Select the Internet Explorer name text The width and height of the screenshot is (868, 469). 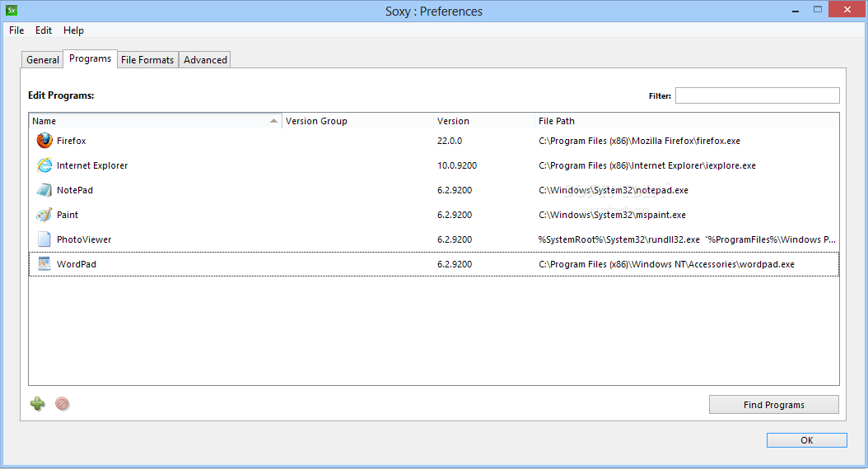tap(92, 165)
